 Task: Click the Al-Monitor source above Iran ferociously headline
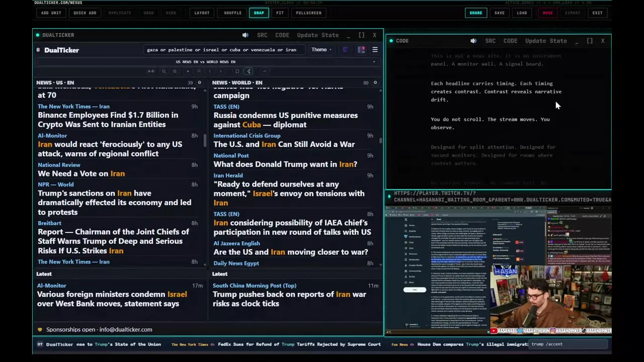pyautogui.click(x=52, y=136)
